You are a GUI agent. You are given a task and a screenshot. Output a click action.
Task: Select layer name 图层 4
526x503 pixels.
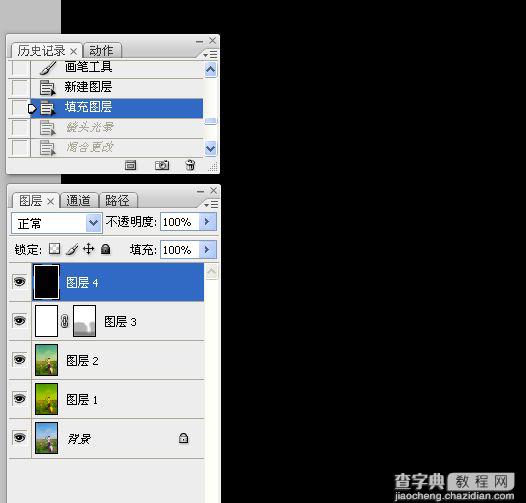(82, 283)
